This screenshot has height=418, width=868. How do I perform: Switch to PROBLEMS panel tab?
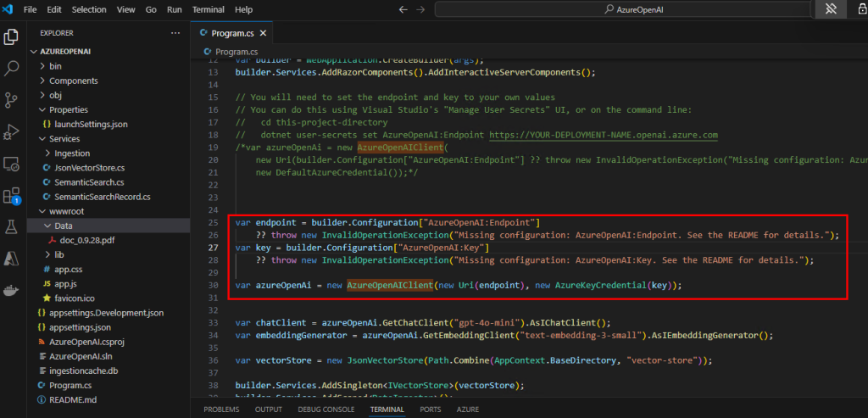pos(221,410)
